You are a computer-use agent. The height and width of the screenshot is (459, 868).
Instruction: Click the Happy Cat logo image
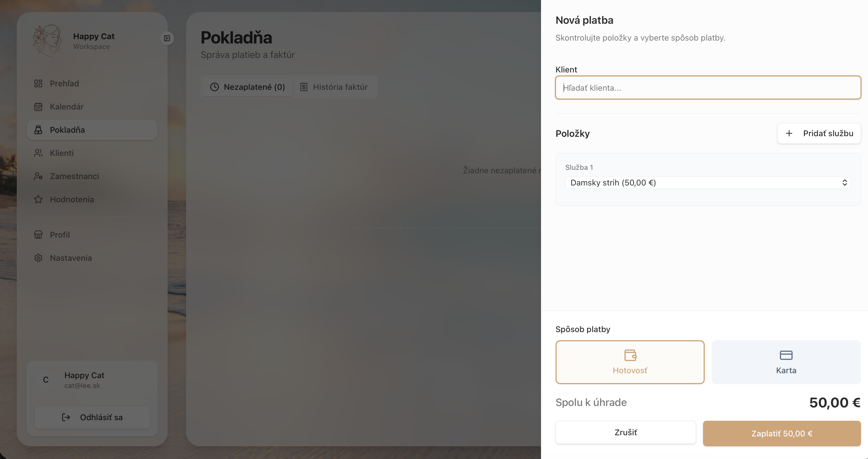(x=47, y=41)
